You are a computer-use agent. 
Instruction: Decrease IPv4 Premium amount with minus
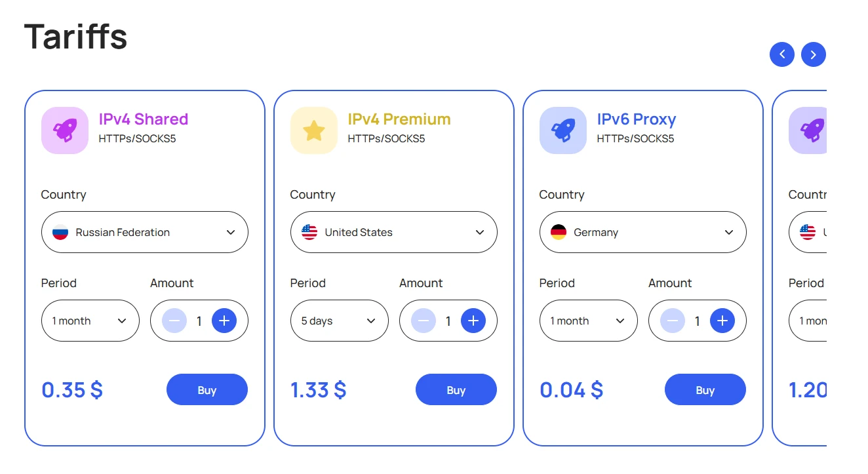(424, 321)
